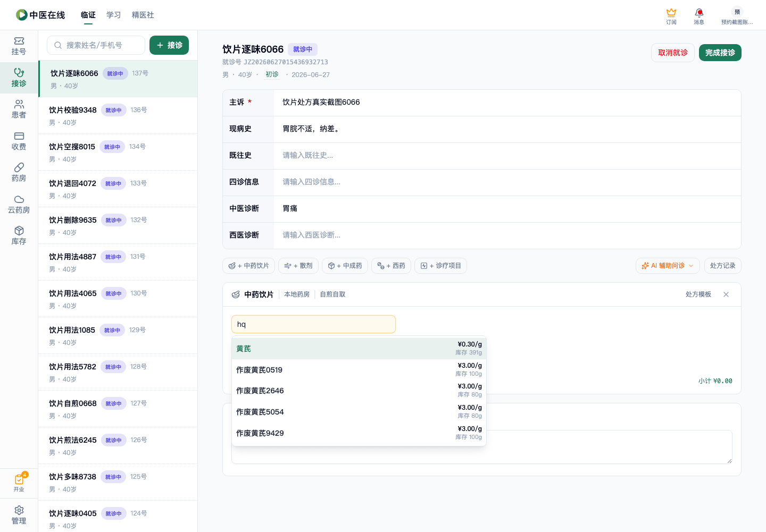Select patient 饮片退回4072
Image resolution: width=766 pixels, height=532 pixels.
(118, 189)
